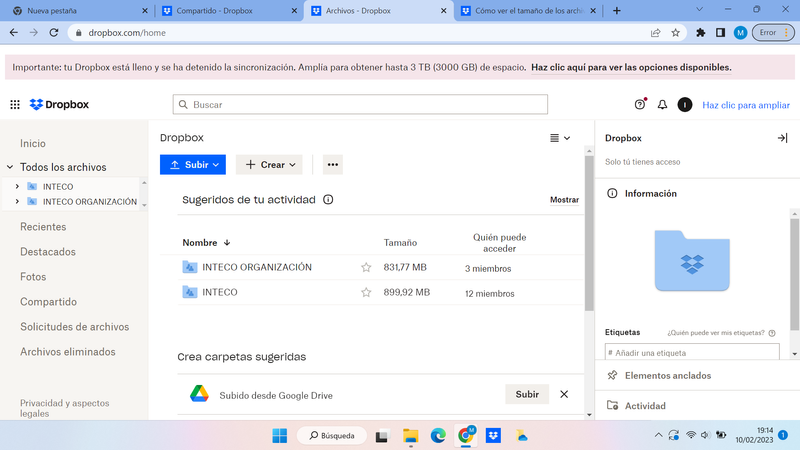Star the INTECO folder row
Image resolution: width=800 pixels, height=450 pixels.
coord(366,292)
